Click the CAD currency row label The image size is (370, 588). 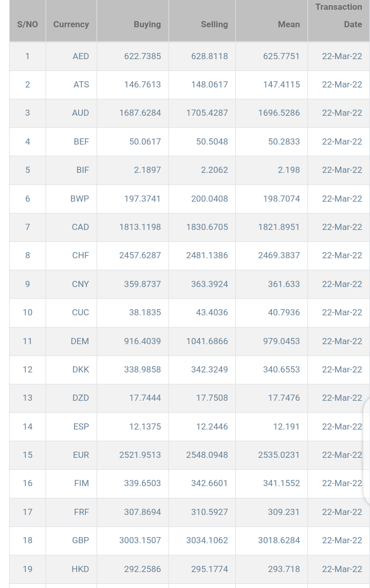(80, 227)
